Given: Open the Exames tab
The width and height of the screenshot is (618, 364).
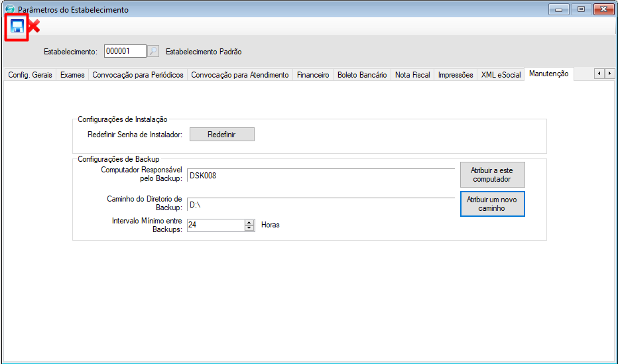Looking at the screenshot, I should click(72, 75).
